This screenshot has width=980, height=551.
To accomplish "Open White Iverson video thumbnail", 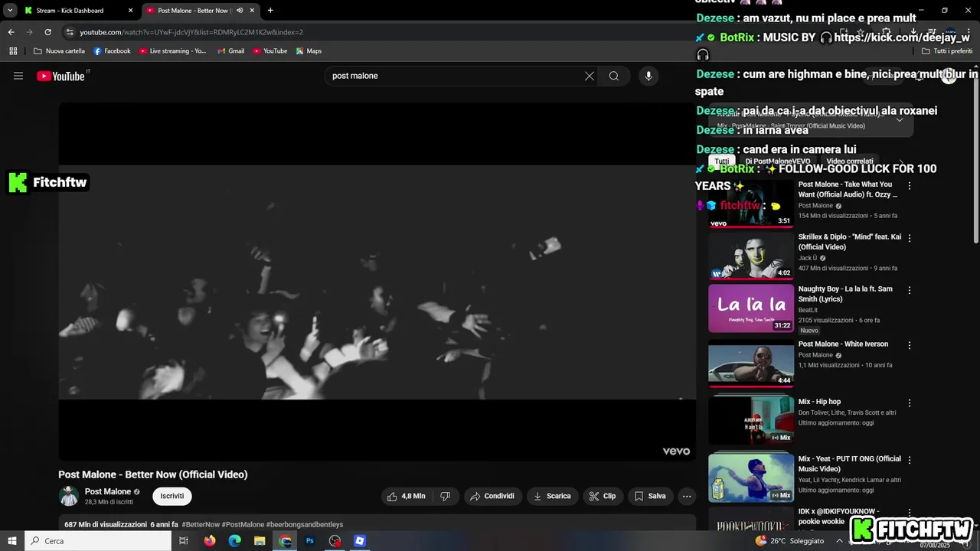I will [x=751, y=364].
